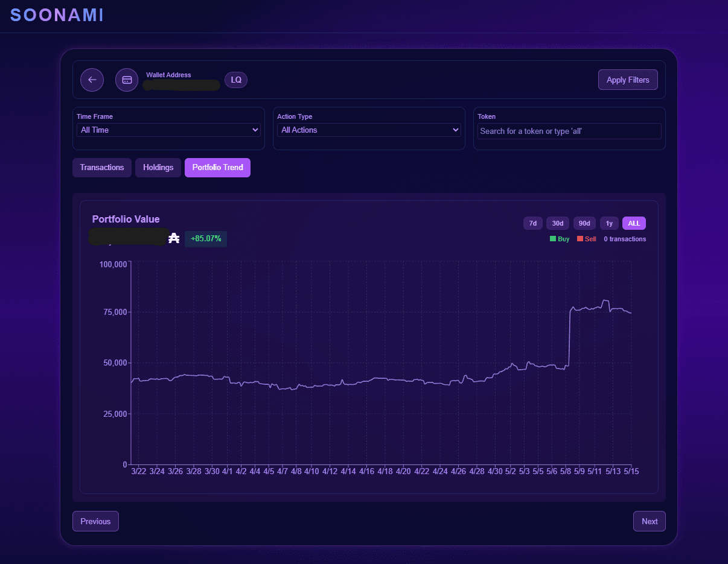Viewport: 728px width, 564px height.
Task: Toggle the green Buy legend marker
Action: pos(553,239)
